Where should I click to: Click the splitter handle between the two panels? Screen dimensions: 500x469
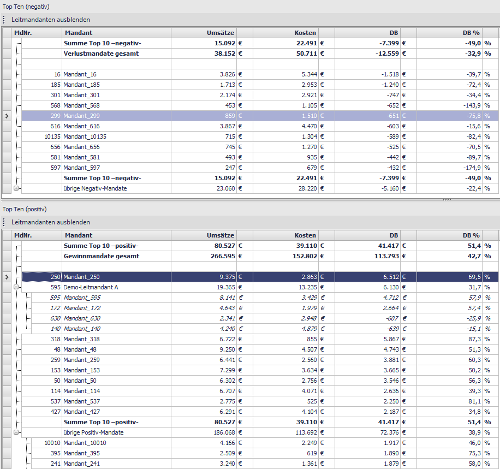point(447,200)
